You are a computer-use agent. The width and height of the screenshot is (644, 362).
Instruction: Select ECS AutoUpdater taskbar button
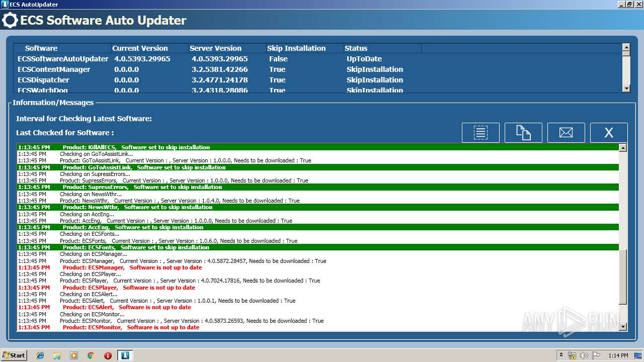[125, 355]
